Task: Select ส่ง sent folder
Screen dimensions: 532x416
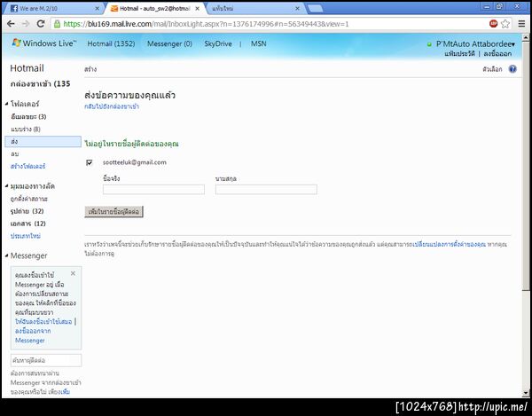Action: coord(43,142)
